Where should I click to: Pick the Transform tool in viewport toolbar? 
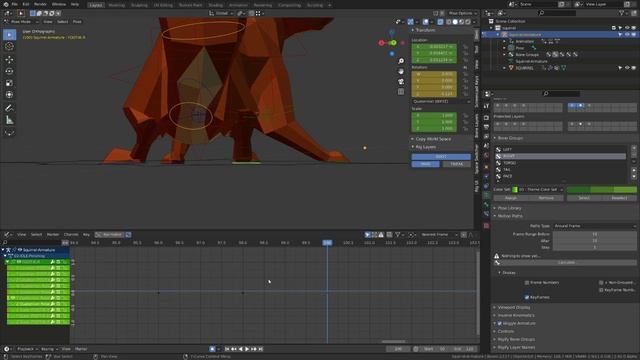coord(9,95)
